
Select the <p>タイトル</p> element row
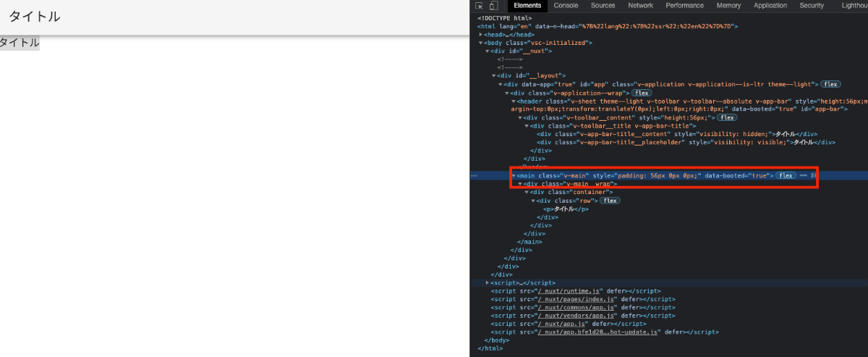[x=566, y=209]
